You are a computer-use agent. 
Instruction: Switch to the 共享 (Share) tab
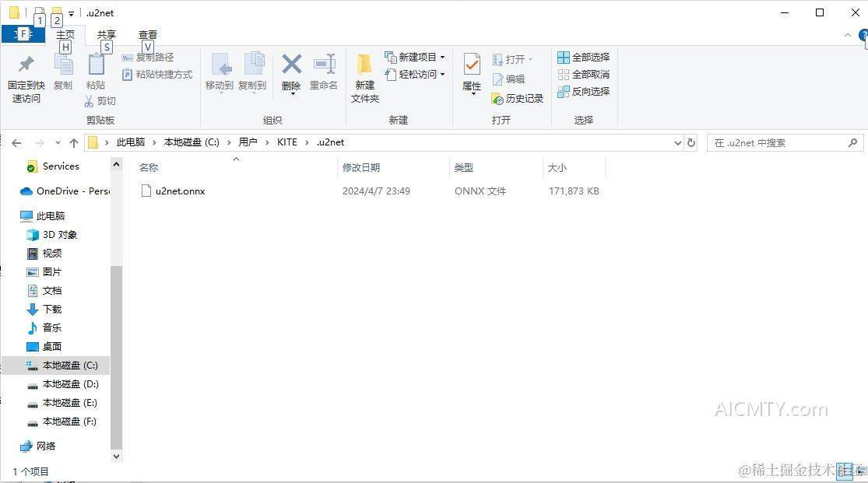click(x=106, y=34)
